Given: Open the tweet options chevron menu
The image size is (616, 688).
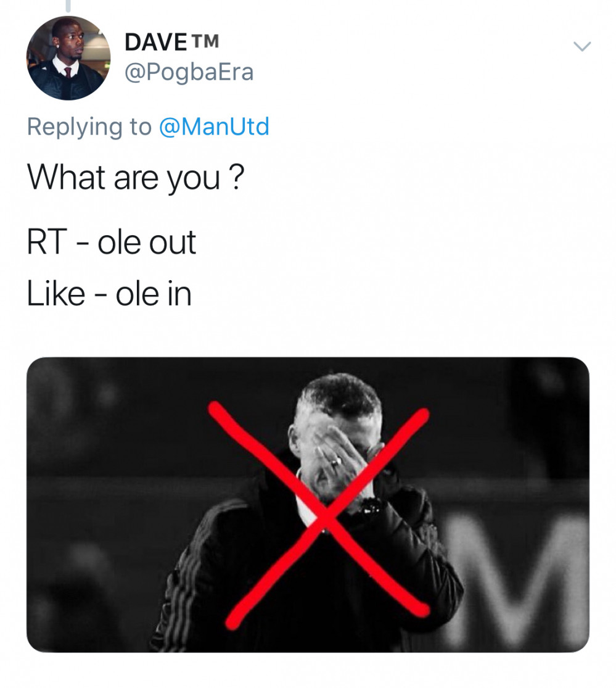Looking at the screenshot, I should (582, 46).
